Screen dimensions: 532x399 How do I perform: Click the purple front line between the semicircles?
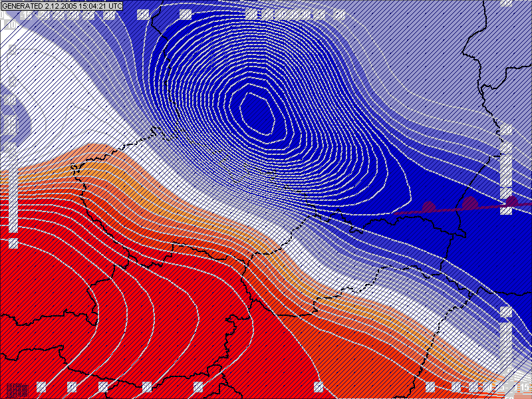click(x=450, y=209)
